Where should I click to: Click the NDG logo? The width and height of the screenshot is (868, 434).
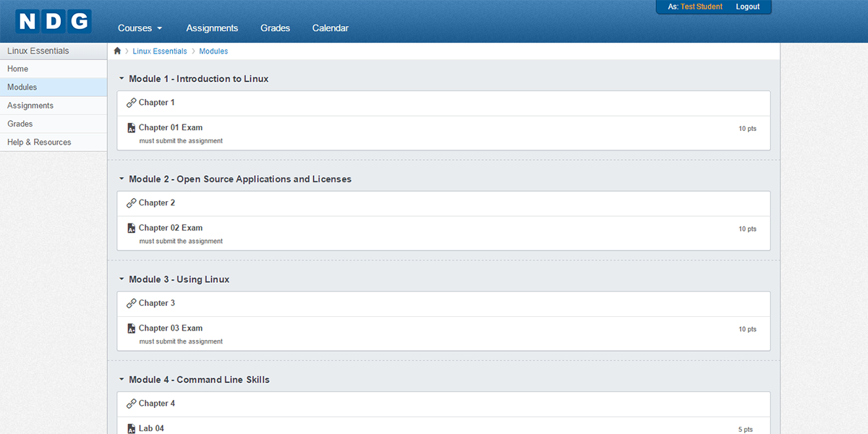click(54, 22)
